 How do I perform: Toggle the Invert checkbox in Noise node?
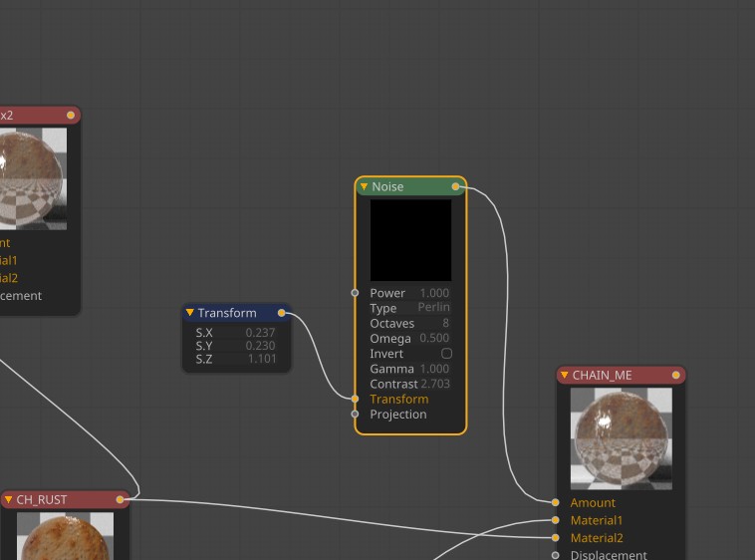tap(446, 354)
